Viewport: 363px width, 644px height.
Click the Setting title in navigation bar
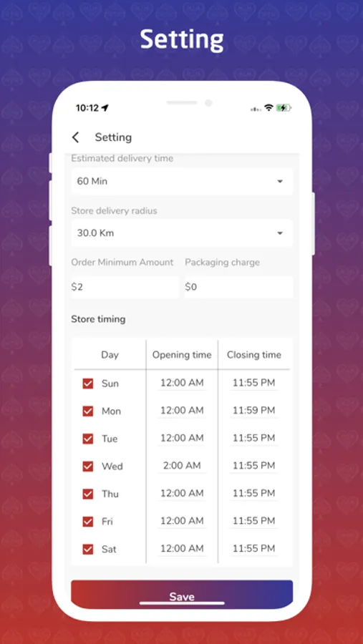[x=113, y=137]
